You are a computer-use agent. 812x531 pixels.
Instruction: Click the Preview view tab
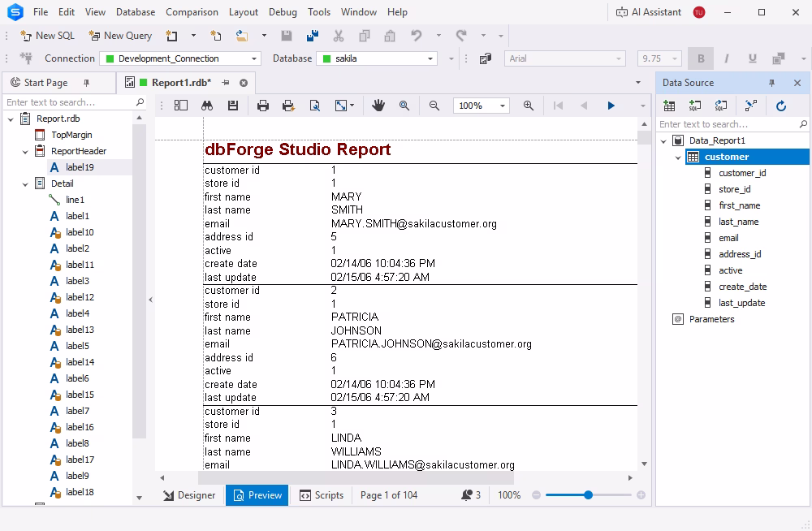tap(257, 495)
